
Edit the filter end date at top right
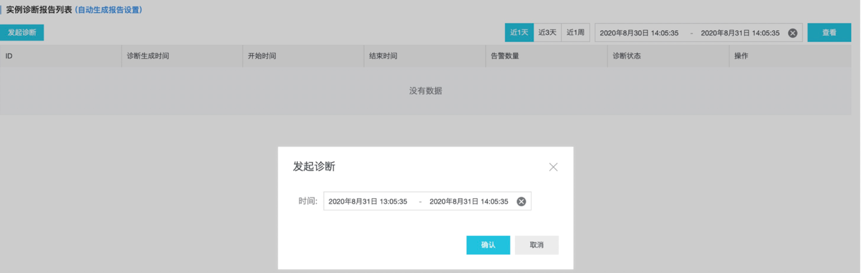pos(740,33)
